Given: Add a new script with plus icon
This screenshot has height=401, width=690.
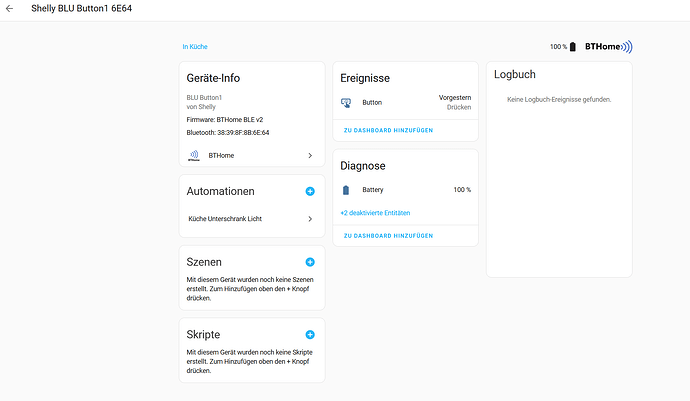Looking at the screenshot, I should pyautogui.click(x=310, y=335).
